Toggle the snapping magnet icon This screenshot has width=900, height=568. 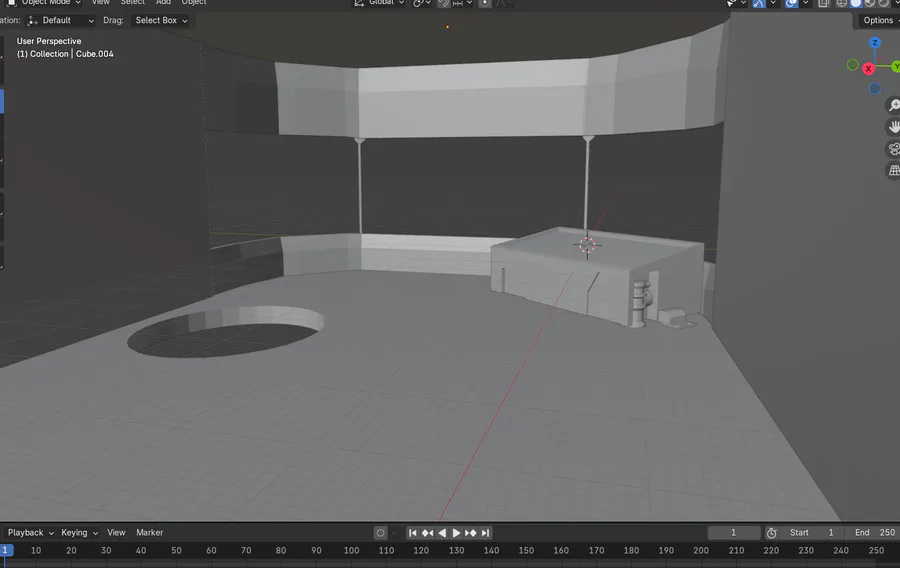[443, 3]
